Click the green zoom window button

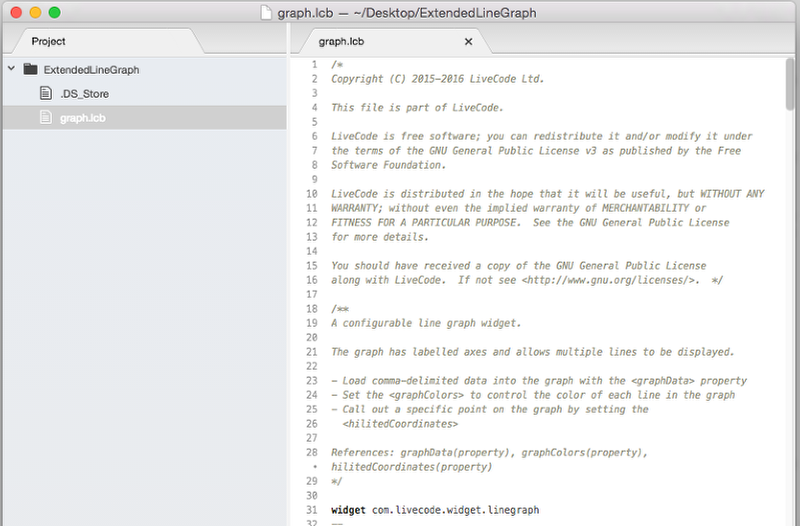pyautogui.click(x=55, y=12)
